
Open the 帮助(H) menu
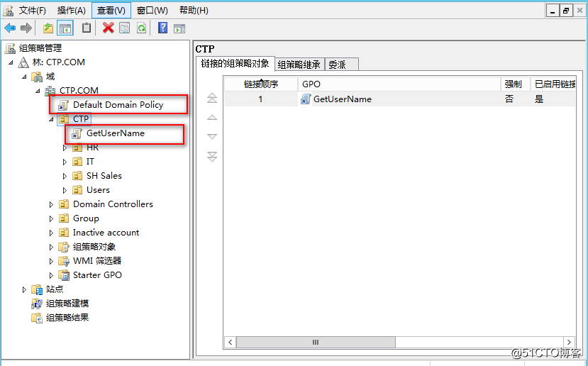[x=194, y=11]
